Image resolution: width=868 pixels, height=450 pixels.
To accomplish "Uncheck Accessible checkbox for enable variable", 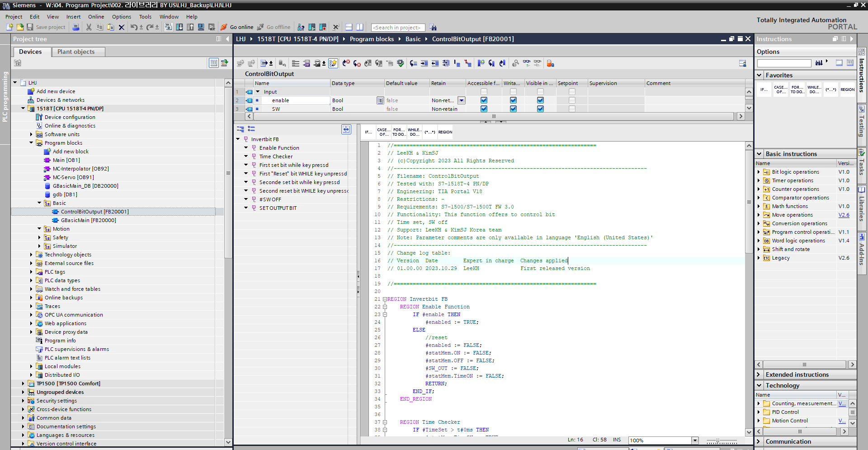I will [x=484, y=100].
